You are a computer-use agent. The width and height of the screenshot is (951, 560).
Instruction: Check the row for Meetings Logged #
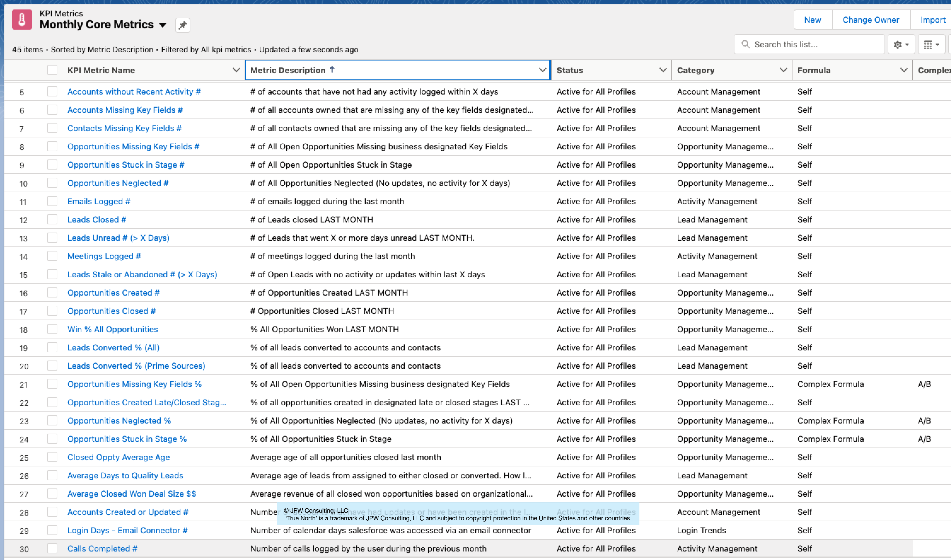coord(52,256)
